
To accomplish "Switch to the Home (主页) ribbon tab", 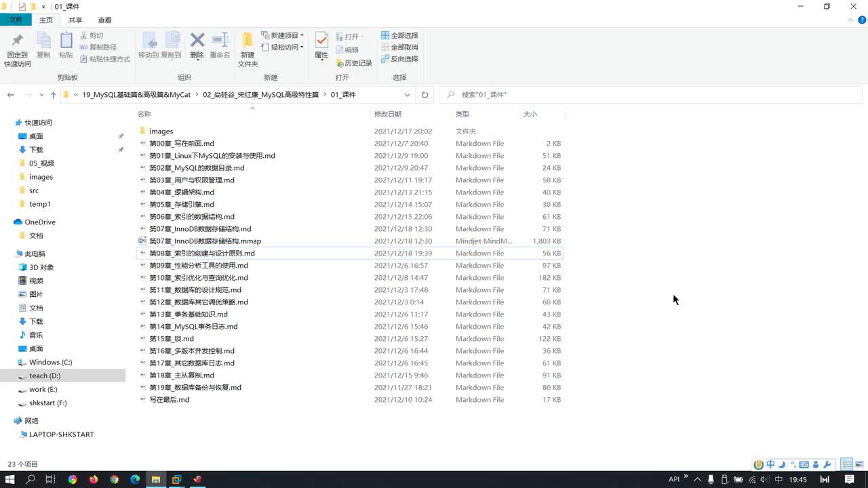I will [x=46, y=20].
